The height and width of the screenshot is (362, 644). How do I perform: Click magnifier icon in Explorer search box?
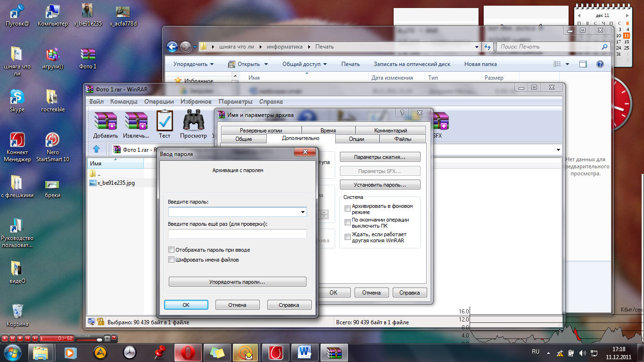point(605,47)
